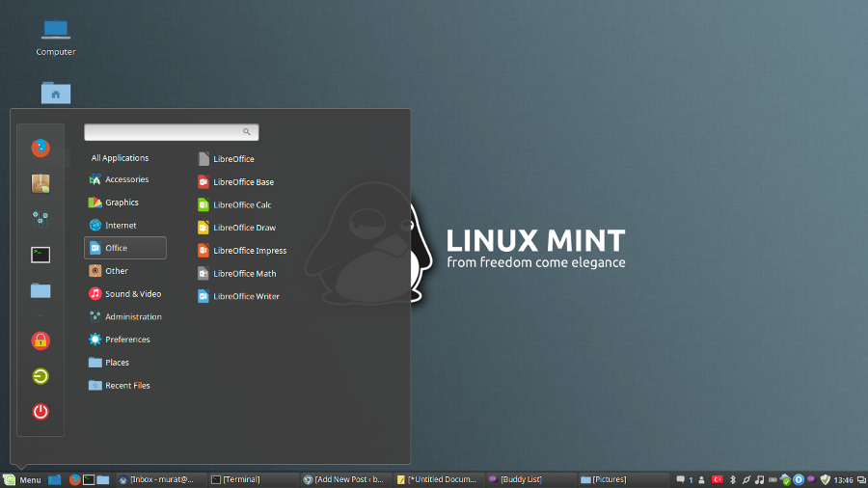868x488 pixels.
Task: Select the Other category
Action: [x=125, y=271]
